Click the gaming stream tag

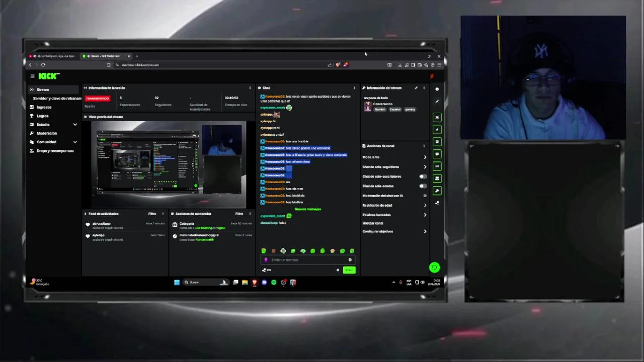[x=410, y=109]
